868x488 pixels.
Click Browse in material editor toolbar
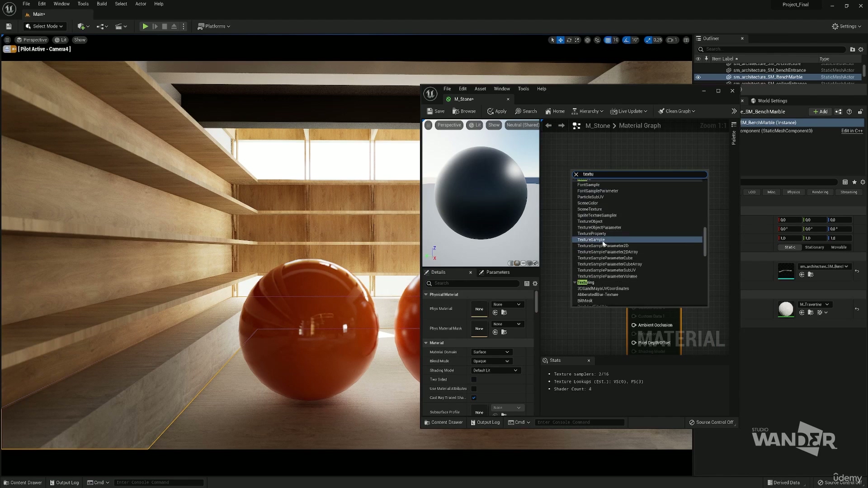464,111
